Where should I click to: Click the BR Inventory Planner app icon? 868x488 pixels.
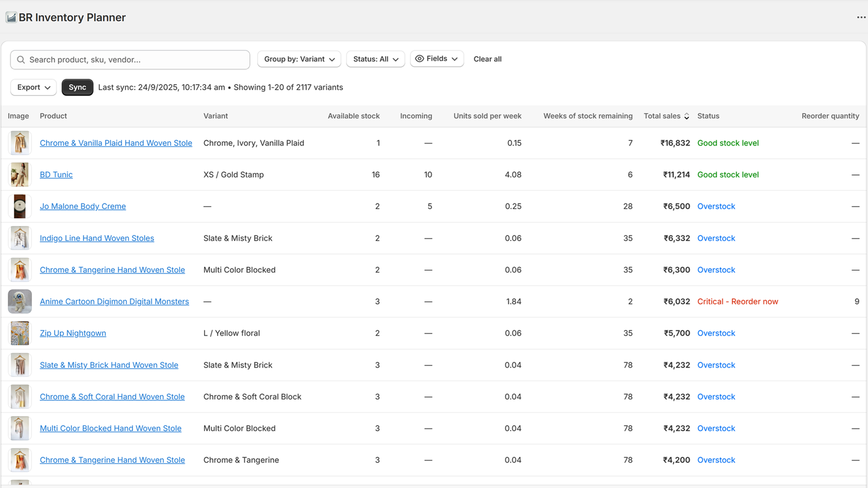point(11,18)
